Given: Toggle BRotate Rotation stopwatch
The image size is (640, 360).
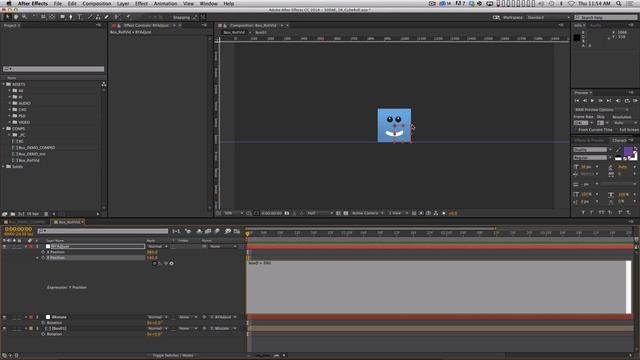Looking at the screenshot, I should [x=43, y=323].
